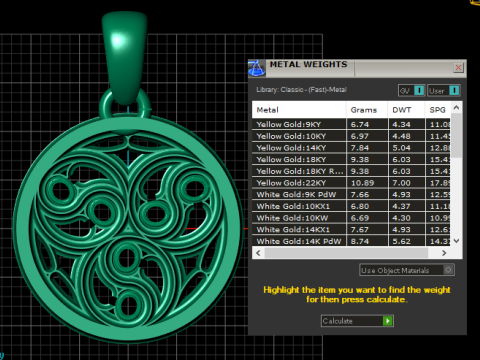Toggle Use Object Materials option
This screenshot has width=480, height=360.
tap(407, 270)
